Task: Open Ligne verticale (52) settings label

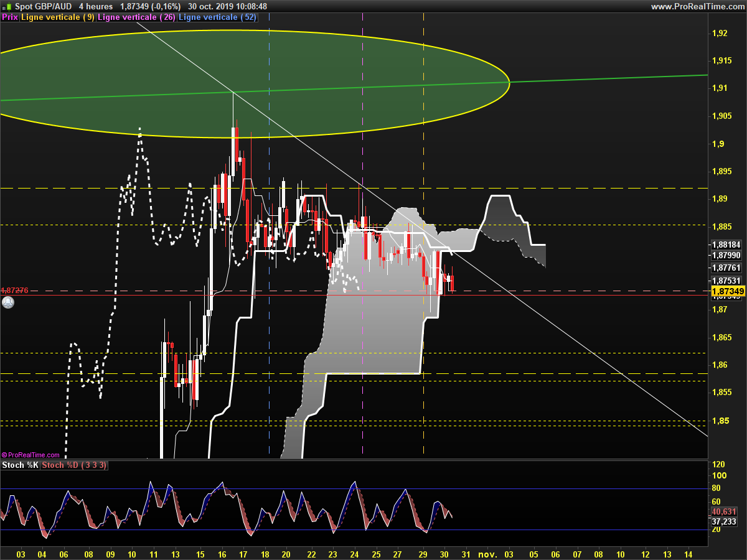Action: (x=217, y=17)
